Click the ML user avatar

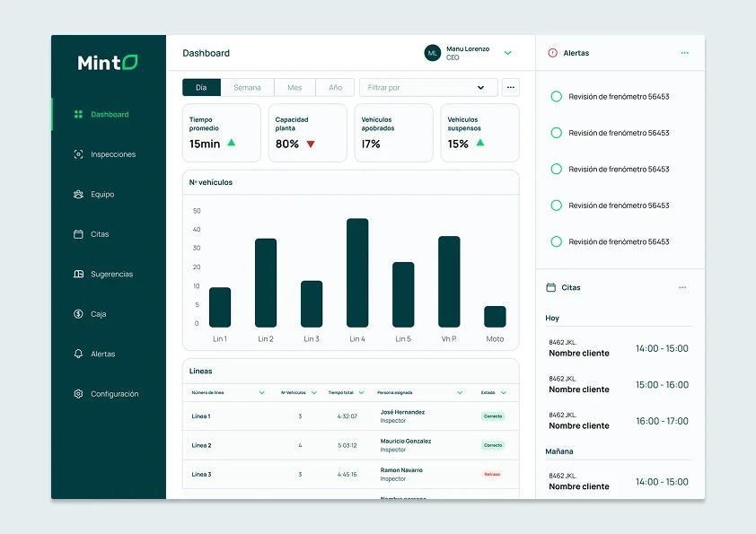coord(433,53)
